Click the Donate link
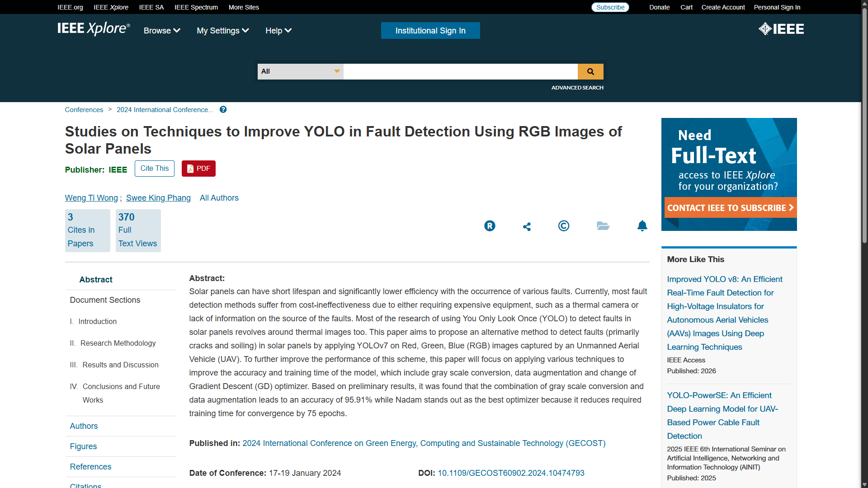This screenshot has width=868, height=488. coord(660,7)
